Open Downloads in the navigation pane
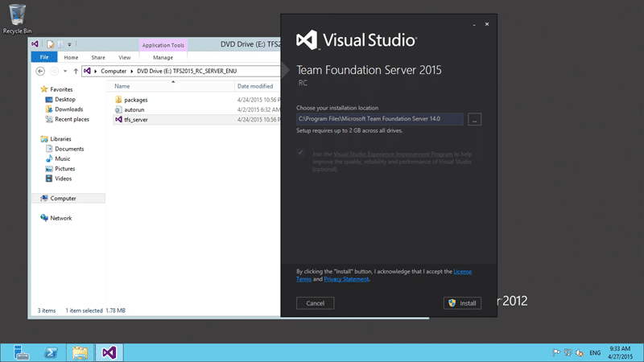This screenshot has width=644, height=362. pyautogui.click(x=69, y=109)
